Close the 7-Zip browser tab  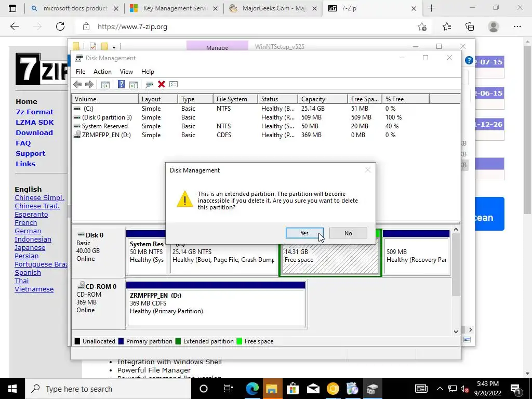(x=414, y=8)
